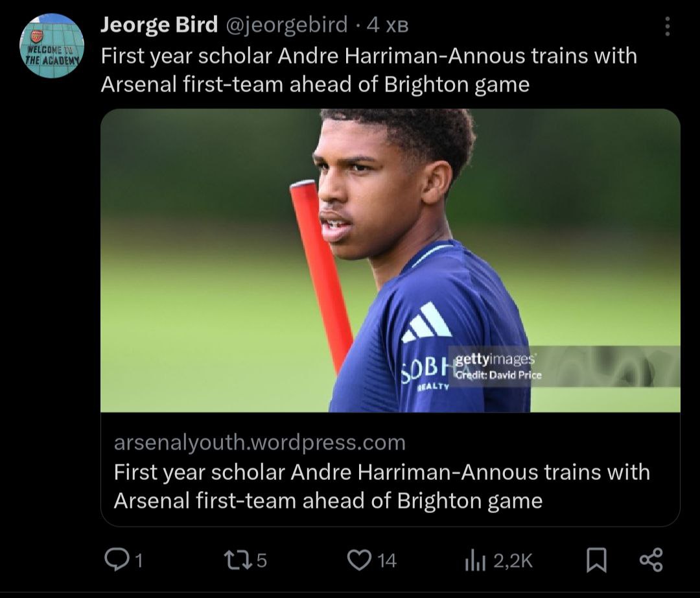Open the Welcome to the Academy avatar
The width and height of the screenshot is (700, 598).
(52, 46)
